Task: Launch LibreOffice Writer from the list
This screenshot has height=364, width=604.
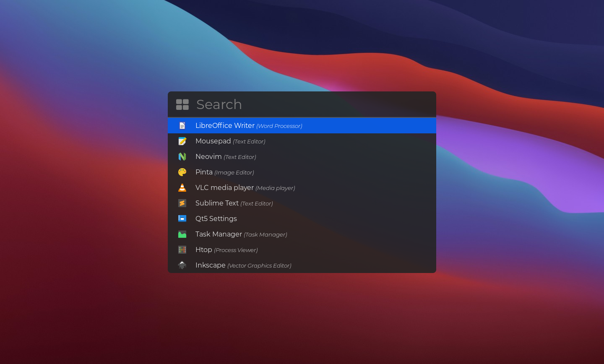Action: coord(302,125)
